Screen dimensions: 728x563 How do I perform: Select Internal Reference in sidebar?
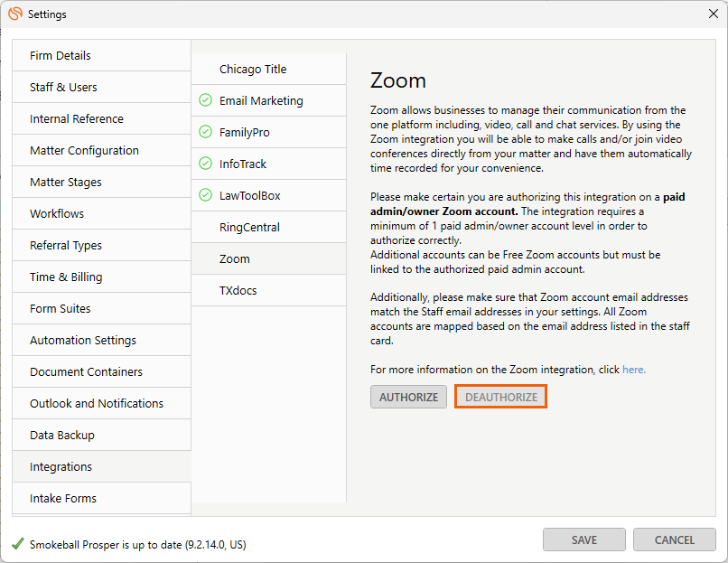102,119
